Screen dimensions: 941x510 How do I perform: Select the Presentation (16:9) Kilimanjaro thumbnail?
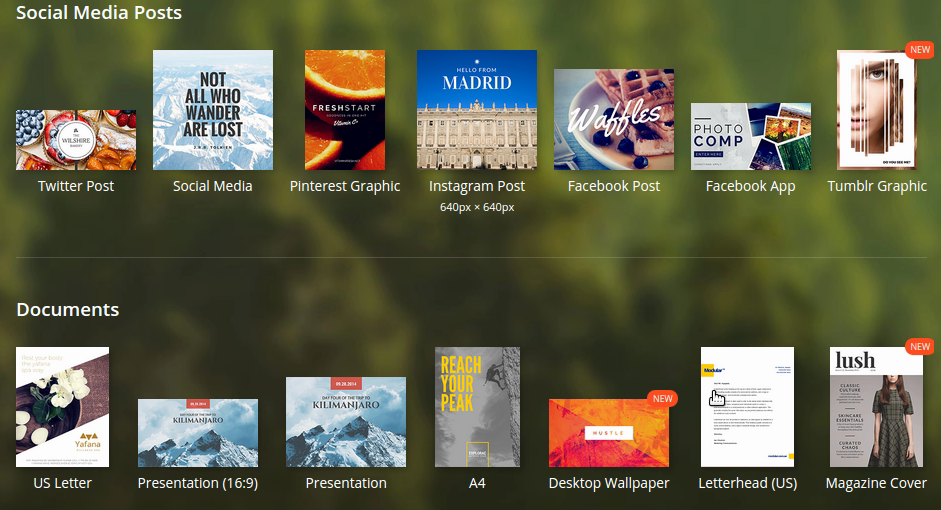pyautogui.click(x=198, y=432)
